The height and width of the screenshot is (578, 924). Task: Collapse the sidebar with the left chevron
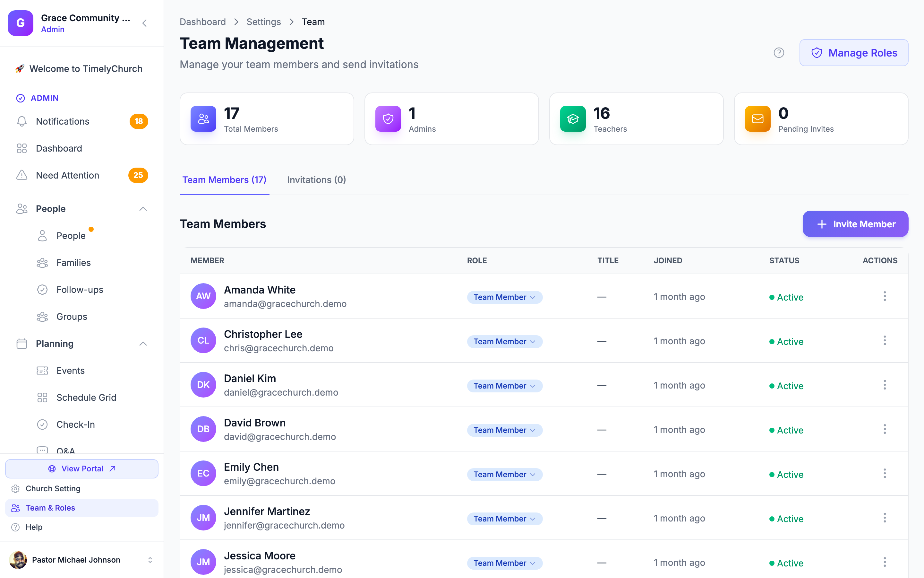[144, 23]
